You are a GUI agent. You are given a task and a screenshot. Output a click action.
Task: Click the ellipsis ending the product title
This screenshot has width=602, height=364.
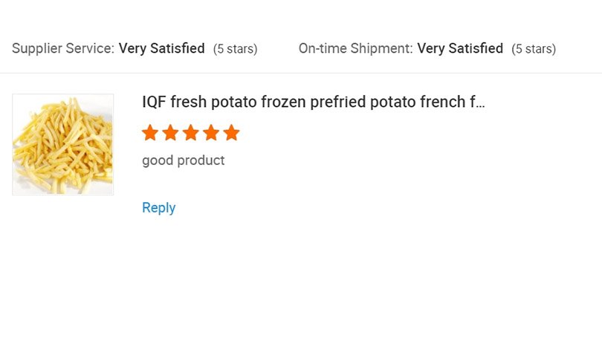(479, 103)
